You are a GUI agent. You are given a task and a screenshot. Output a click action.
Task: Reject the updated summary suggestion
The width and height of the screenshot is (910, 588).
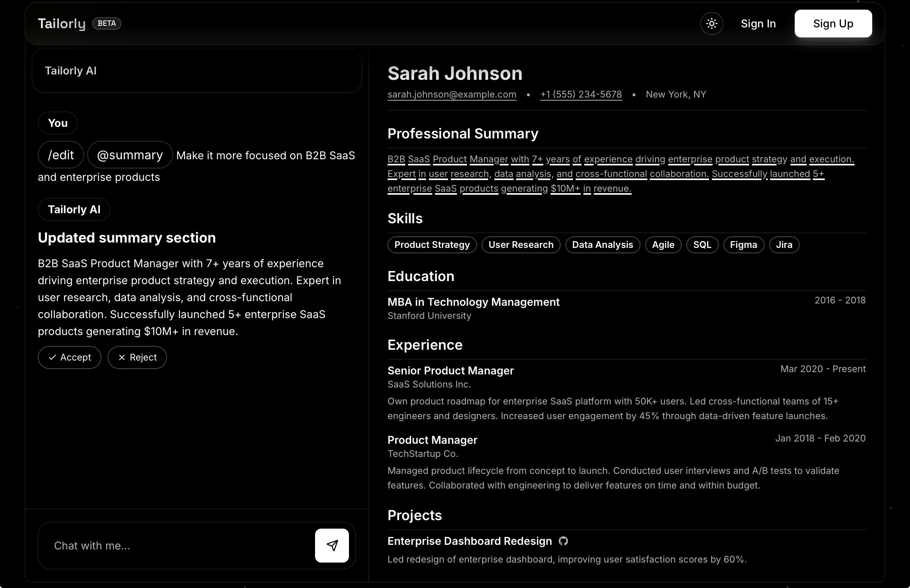point(137,357)
